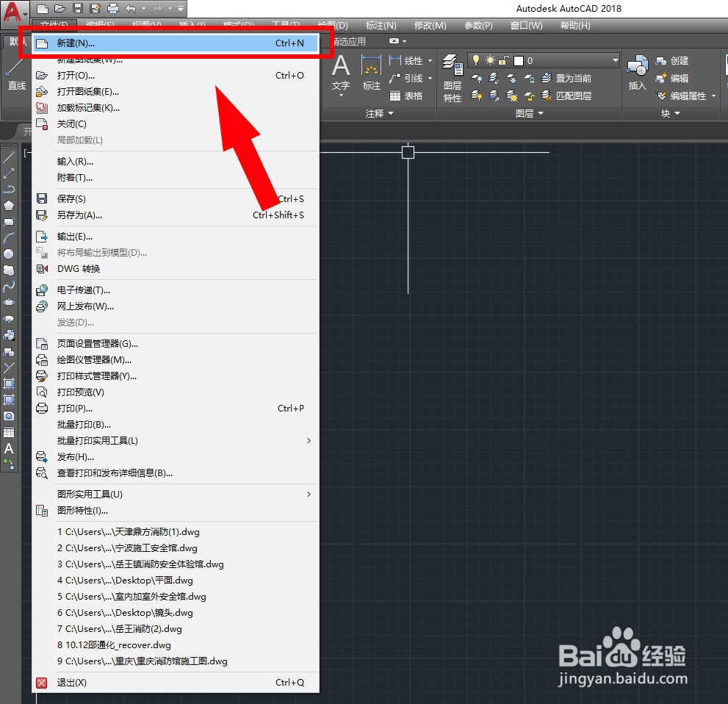Click 输入(R)... menu entry
728x704 pixels.
coord(176,162)
